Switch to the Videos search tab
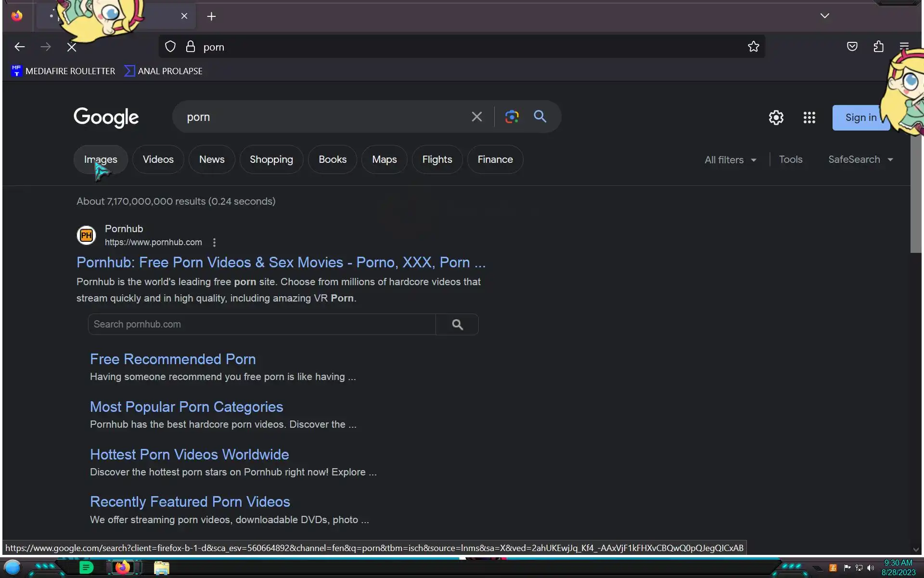This screenshot has width=924, height=578. pyautogui.click(x=158, y=159)
